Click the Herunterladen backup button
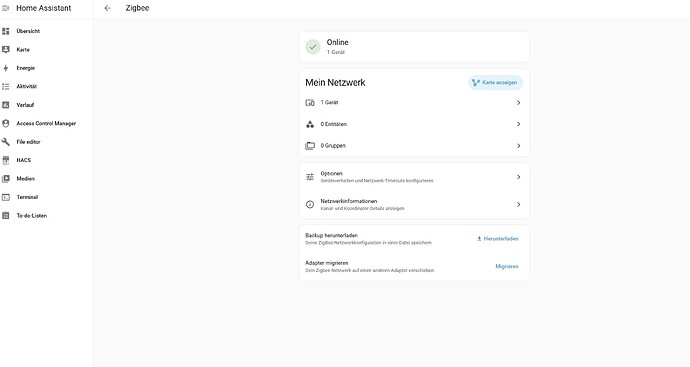The image size is (690, 367). [498, 239]
